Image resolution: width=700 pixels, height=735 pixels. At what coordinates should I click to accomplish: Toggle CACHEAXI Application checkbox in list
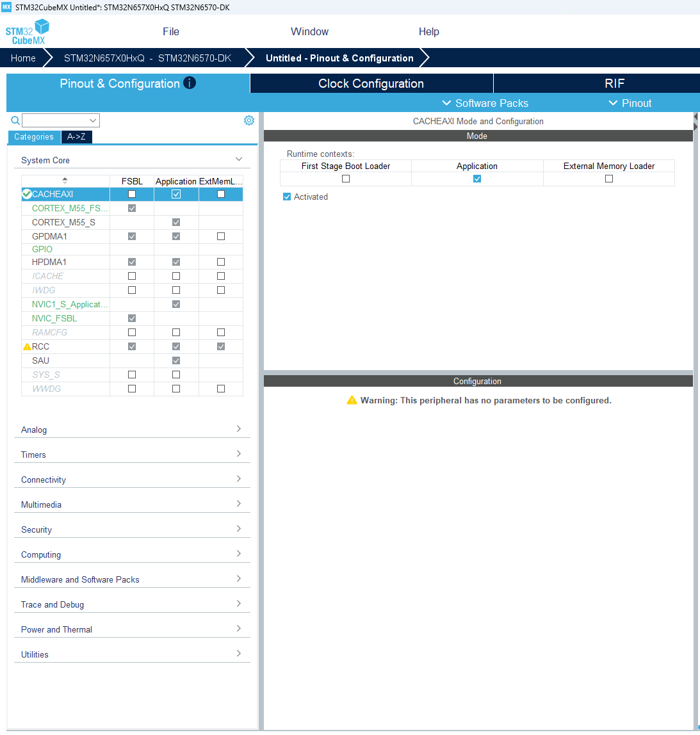[176, 194]
